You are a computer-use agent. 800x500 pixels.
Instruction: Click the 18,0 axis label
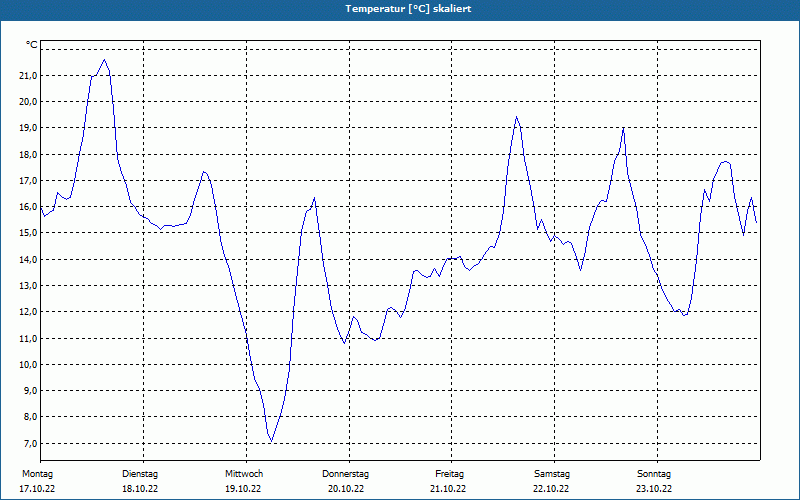pos(28,154)
